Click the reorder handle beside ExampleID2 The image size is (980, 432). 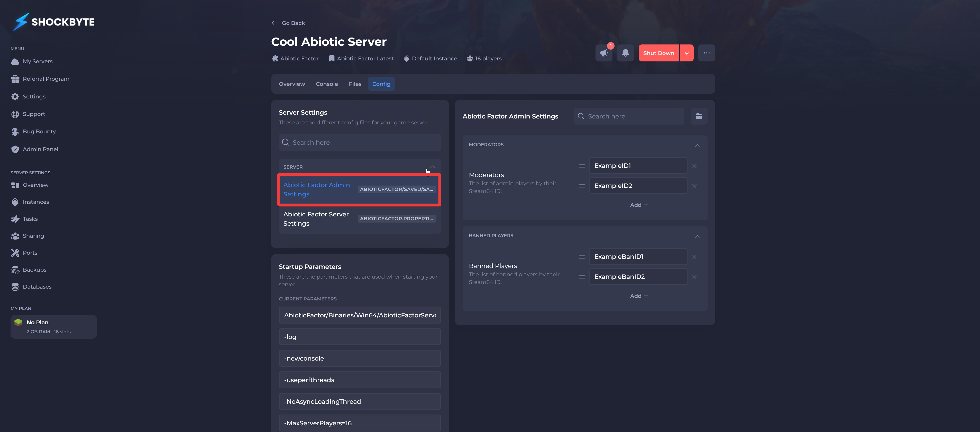(582, 186)
